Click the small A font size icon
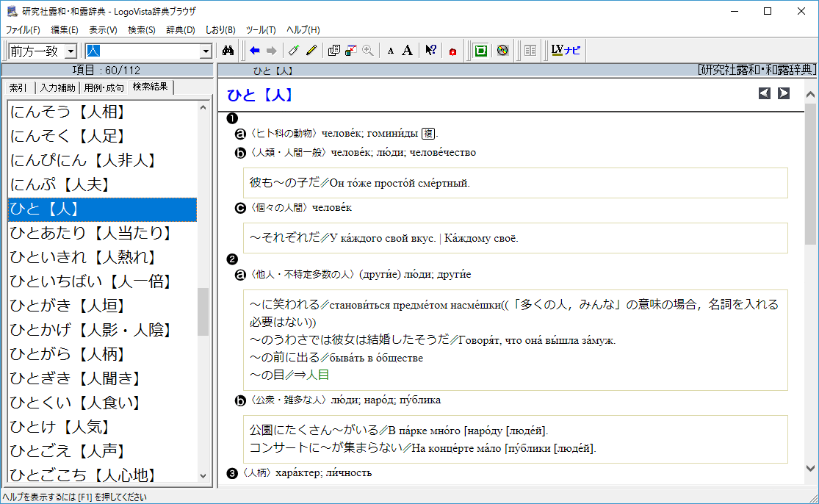The image size is (819, 504). [x=390, y=51]
